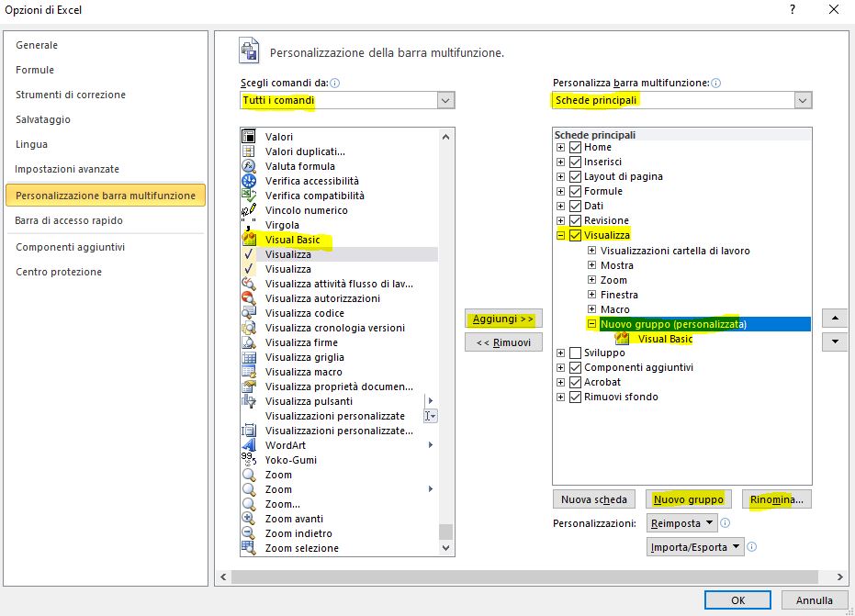The height and width of the screenshot is (616, 855).
Task: Toggle the Layout di pagina checkbox
Action: (575, 176)
